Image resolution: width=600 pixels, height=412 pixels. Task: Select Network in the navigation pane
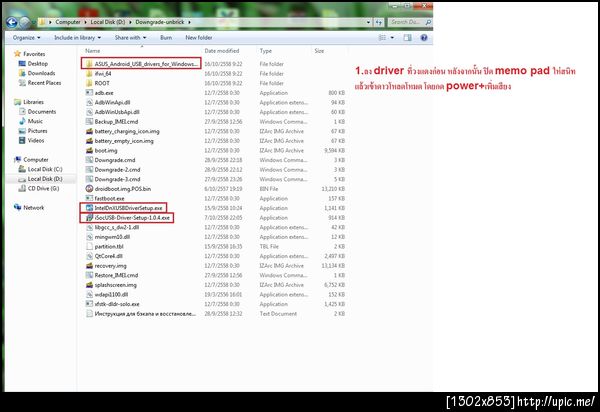tap(34, 207)
